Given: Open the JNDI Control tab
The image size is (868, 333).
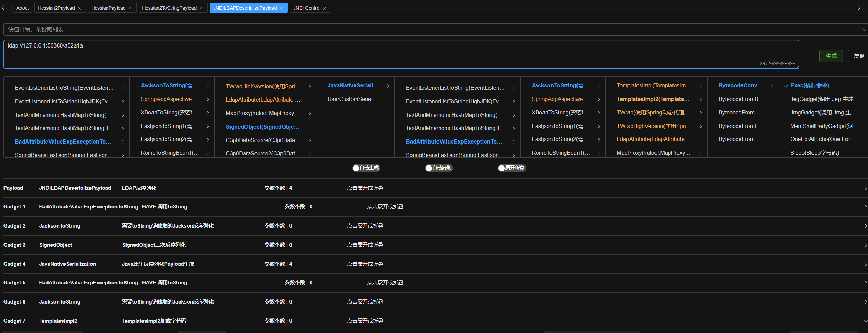Looking at the screenshot, I should coord(306,8).
